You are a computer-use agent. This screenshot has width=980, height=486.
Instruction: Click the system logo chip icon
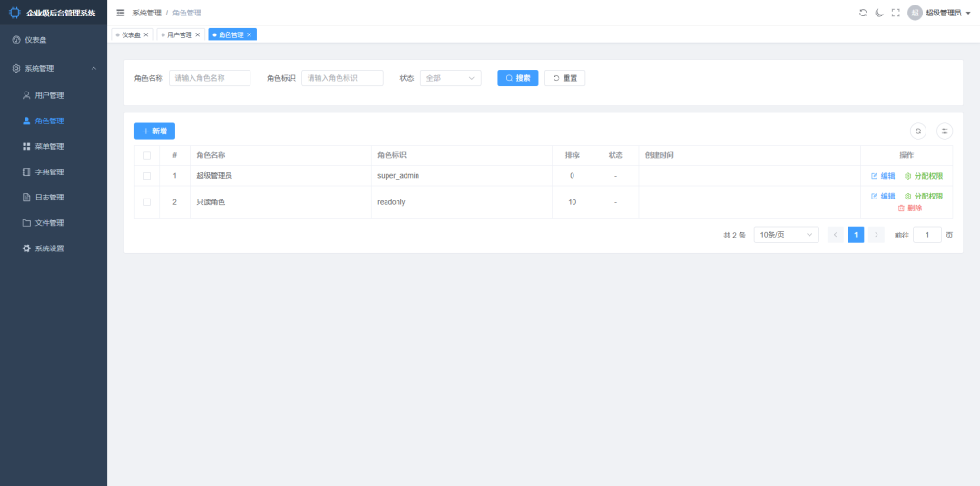click(x=15, y=13)
